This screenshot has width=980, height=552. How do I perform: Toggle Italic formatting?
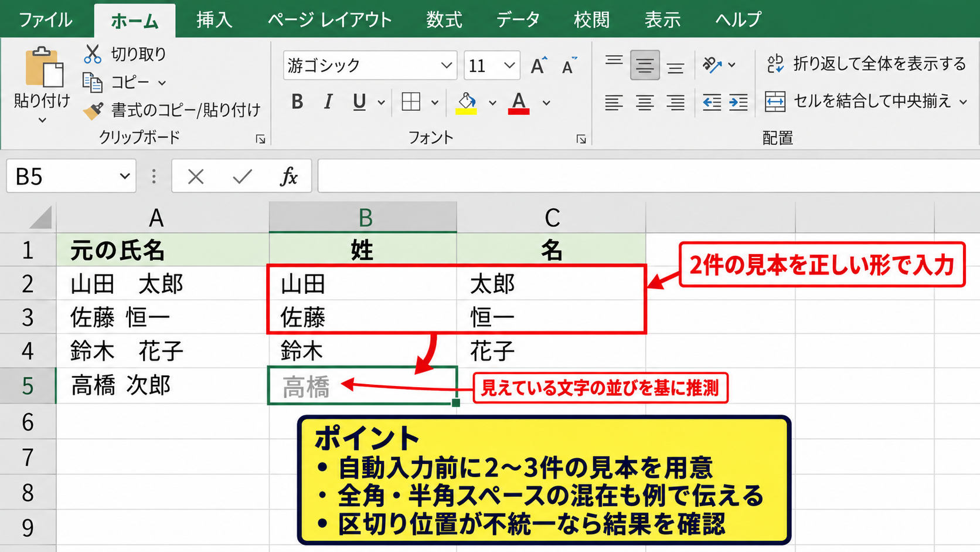point(328,102)
